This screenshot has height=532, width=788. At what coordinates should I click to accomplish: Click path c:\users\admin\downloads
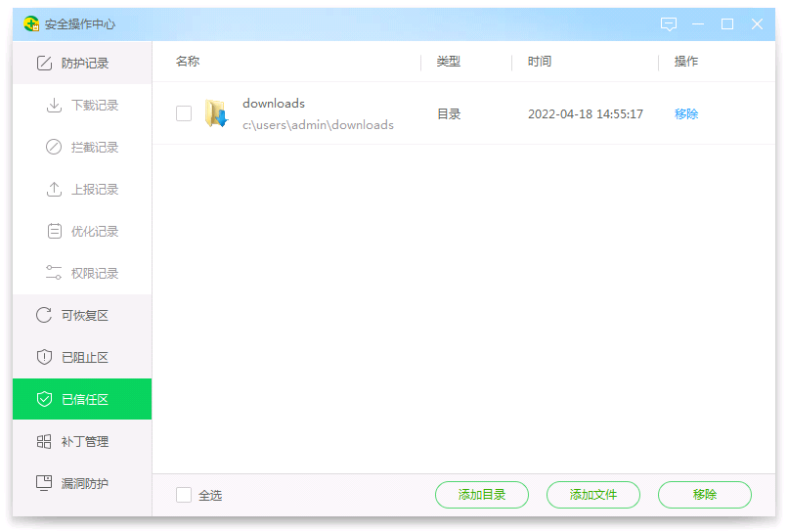pos(318,125)
